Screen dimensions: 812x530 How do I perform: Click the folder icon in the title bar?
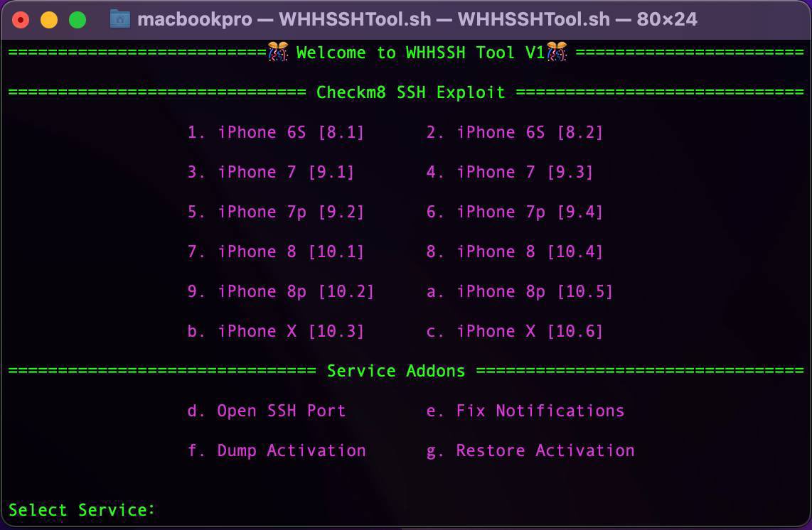click(x=119, y=20)
